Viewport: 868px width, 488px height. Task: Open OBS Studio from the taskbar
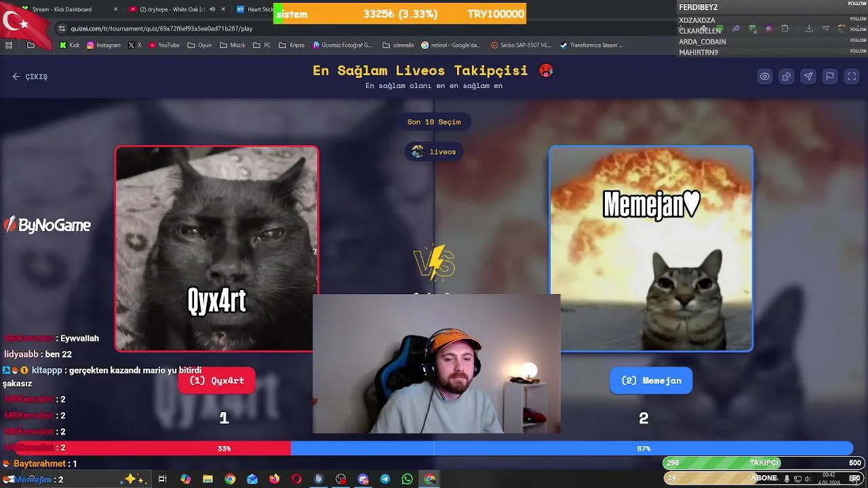341,479
